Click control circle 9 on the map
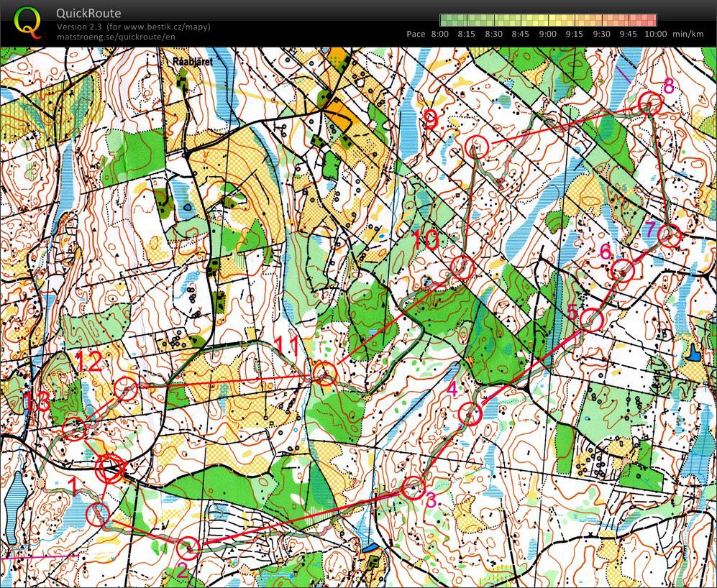The height and width of the screenshot is (588, 717). tap(478, 147)
